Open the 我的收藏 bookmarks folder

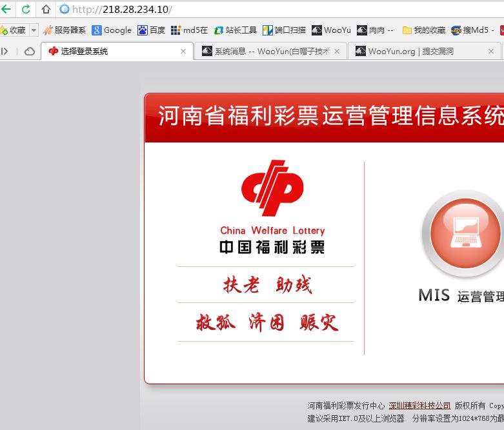(x=423, y=30)
